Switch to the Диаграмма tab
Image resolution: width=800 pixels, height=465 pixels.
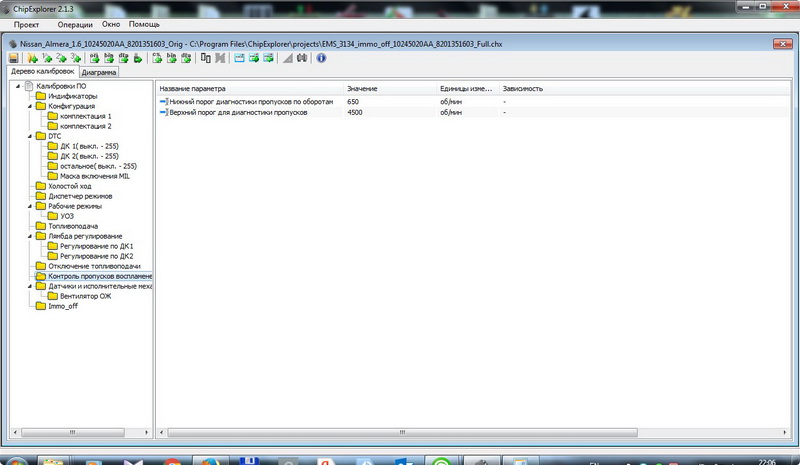point(99,73)
